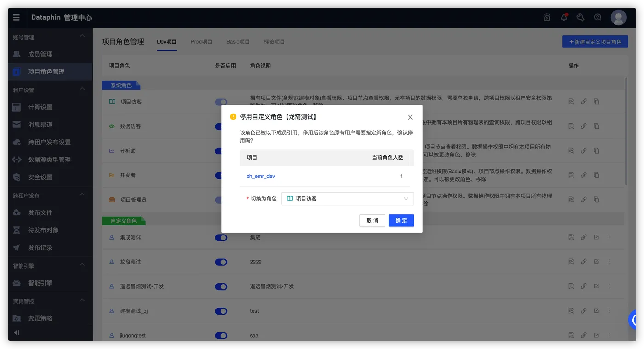The height and width of the screenshot is (349, 644).
Task: Open the alarm siren icon in header
Action: point(547,17)
